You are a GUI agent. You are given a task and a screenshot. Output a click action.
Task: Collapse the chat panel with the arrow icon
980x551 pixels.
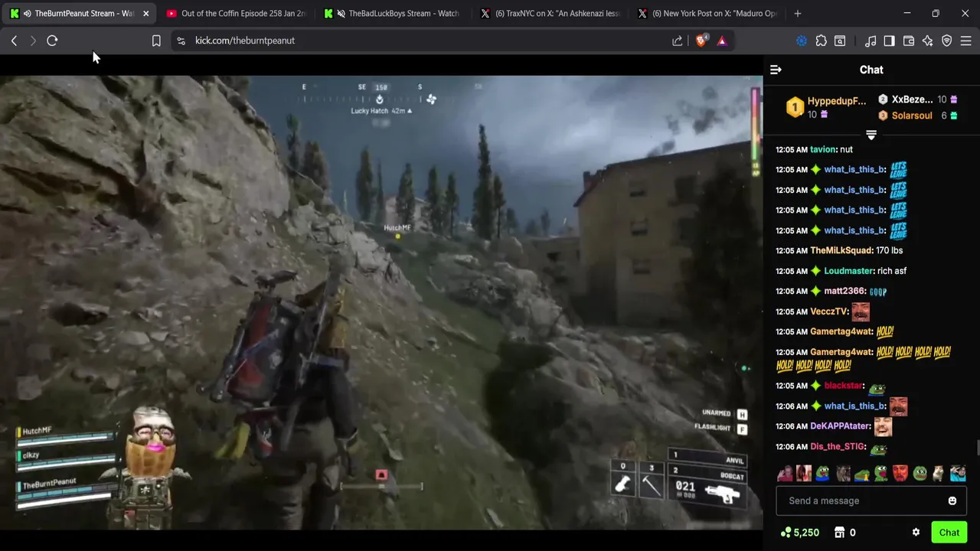point(776,70)
